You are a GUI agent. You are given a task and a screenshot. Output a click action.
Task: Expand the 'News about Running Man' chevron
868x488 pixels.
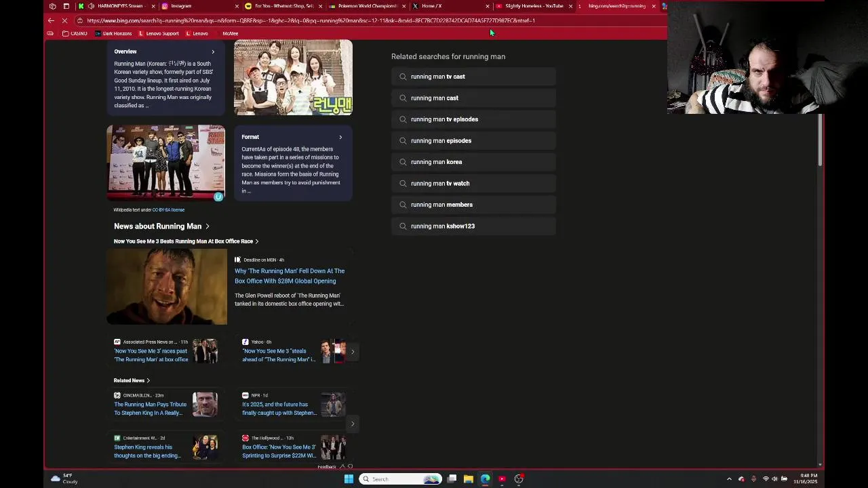pyautogui.click(x=208, y=226)
